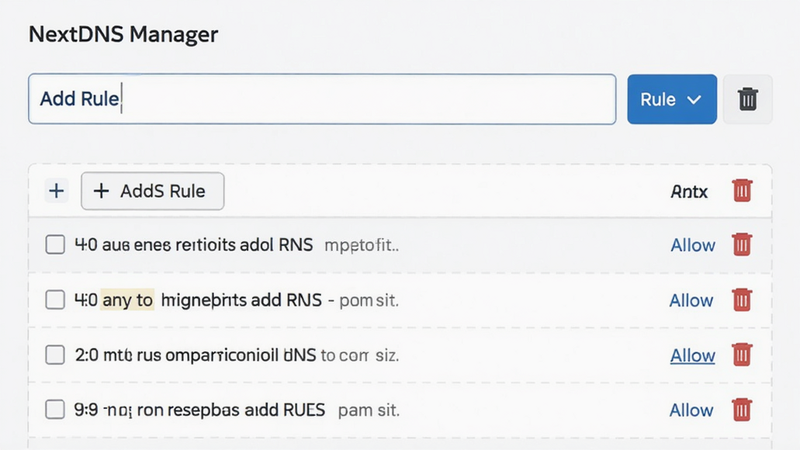Click the text 'to com siz.'

pos(360,355)
